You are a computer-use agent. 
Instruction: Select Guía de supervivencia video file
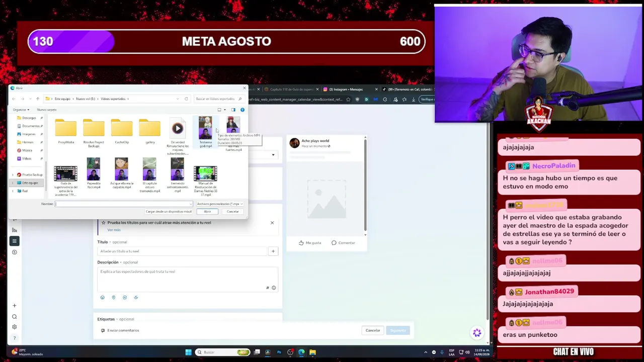[x=66, y=180]
